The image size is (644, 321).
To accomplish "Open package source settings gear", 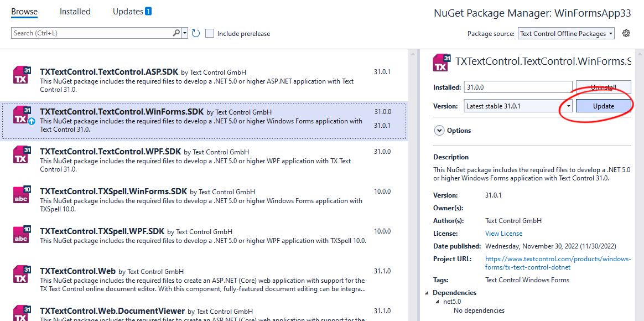I will click(x=626, y=33).
